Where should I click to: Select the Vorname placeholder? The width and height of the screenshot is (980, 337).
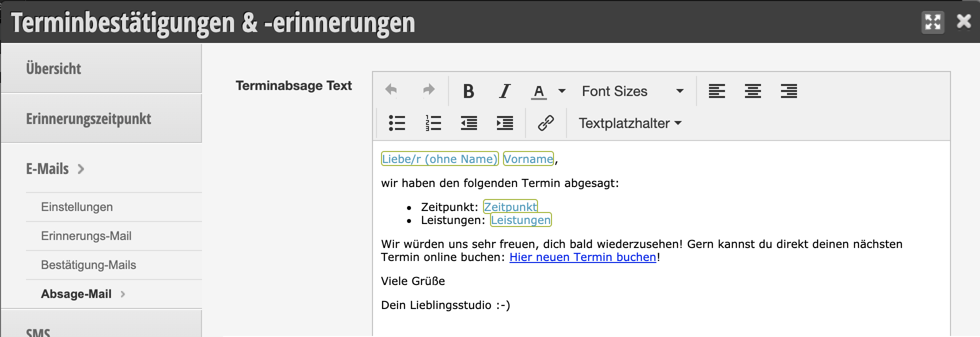(528, 159)
